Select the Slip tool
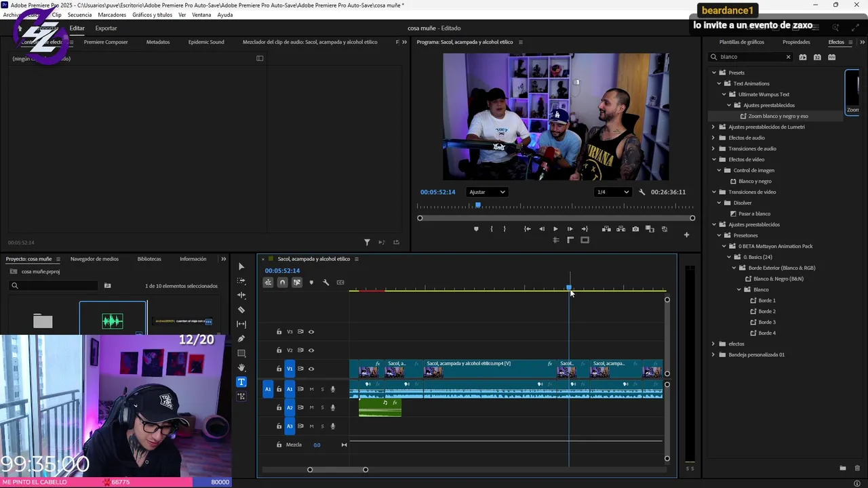868x488 pixels. 241,324
